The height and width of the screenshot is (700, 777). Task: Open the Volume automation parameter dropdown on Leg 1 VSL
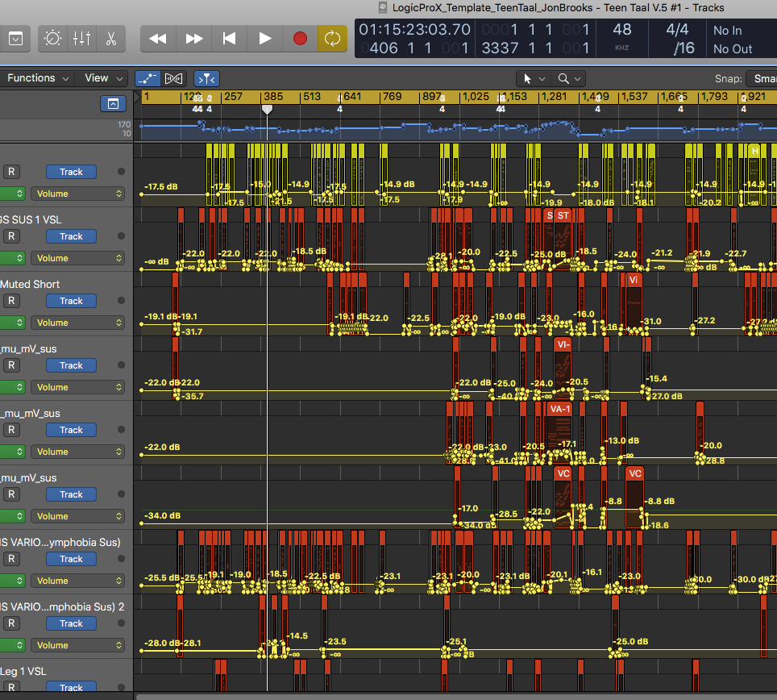coord(78,698)
